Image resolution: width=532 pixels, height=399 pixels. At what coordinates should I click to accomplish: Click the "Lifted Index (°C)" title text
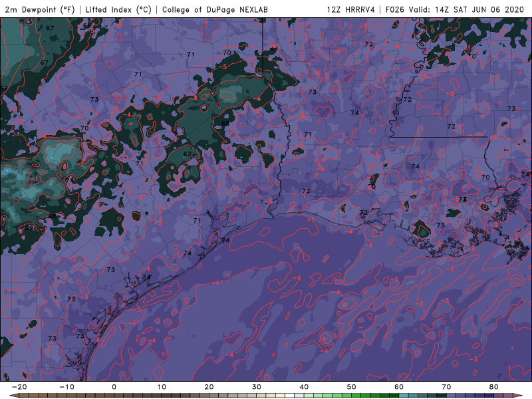pyautogui.click(x=118, y=9)
